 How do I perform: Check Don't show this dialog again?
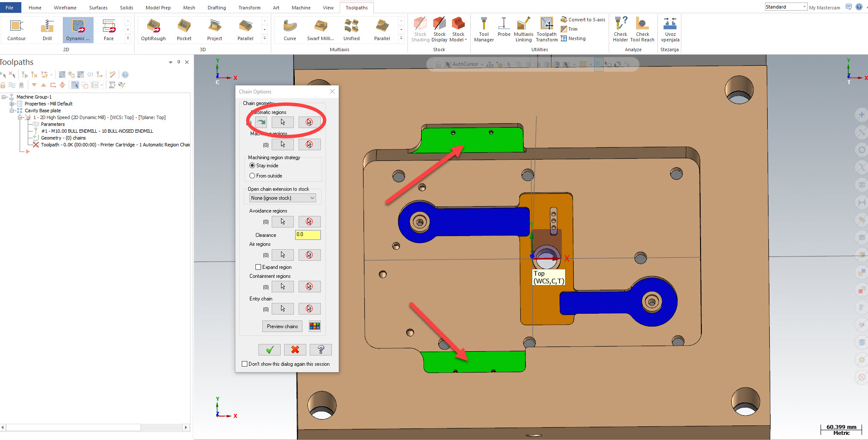(245, 364)
